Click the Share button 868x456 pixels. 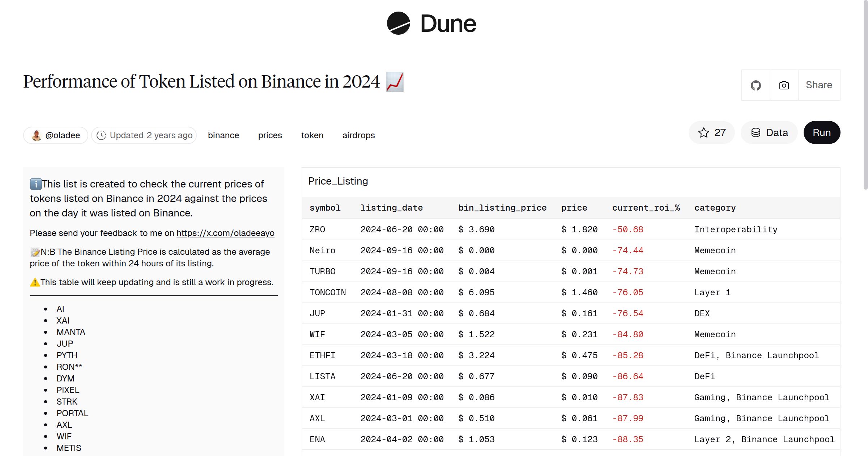pyautogui.click(x=818, y=85)
